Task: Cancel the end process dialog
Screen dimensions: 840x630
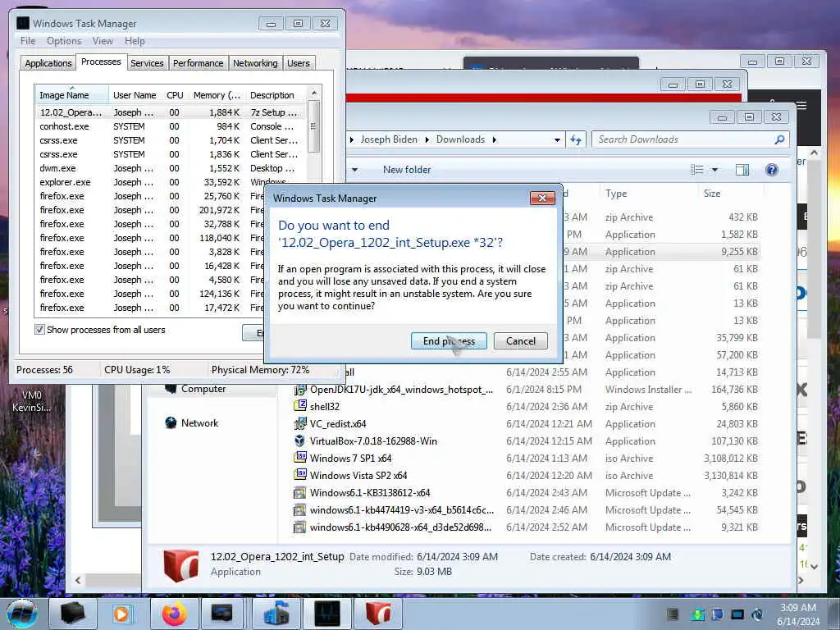Action: point(520,340)
